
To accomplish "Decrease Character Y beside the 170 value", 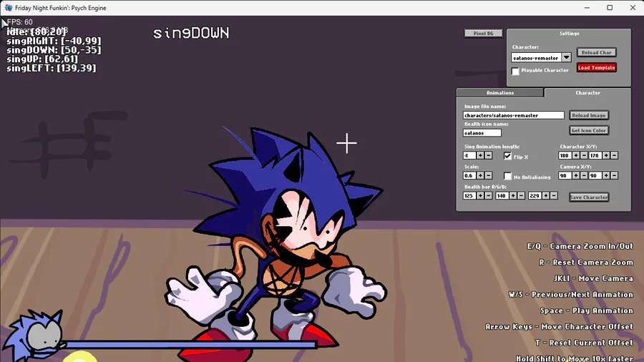I will click(x=615, y=155).
